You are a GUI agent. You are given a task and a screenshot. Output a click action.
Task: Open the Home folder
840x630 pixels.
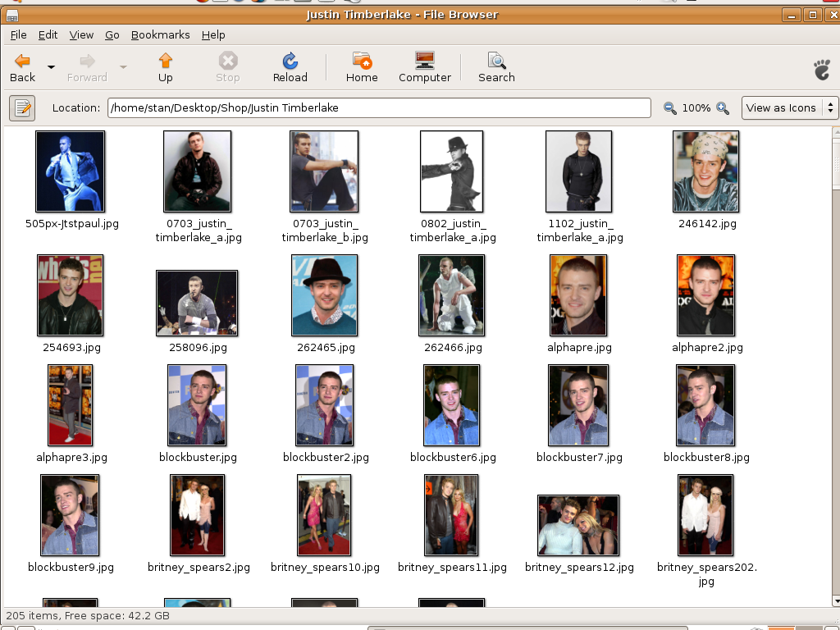click(x=362, y=67)
